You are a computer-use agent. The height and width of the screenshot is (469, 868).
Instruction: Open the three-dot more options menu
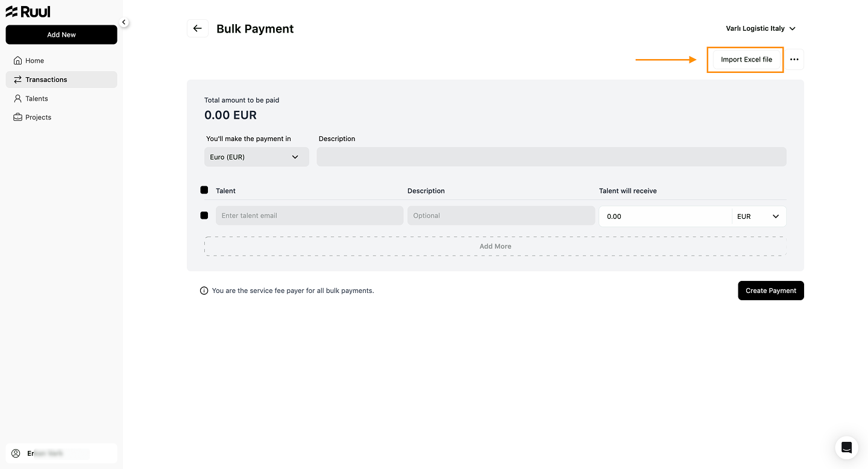794,60
